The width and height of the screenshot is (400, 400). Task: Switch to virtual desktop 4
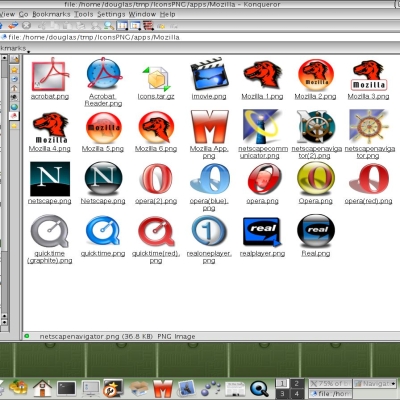pyautogui.click(x=296, y=393)
